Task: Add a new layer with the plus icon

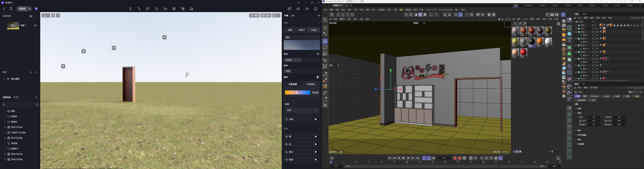Action: 31,72
